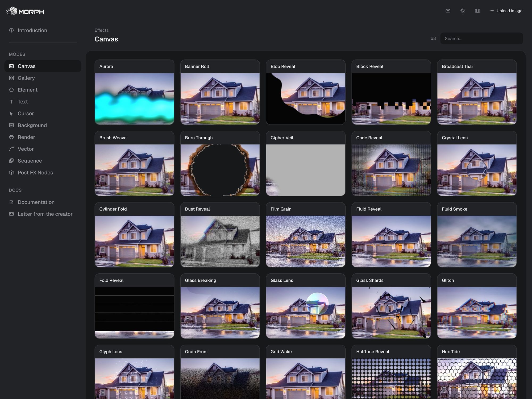Choose the Block Reveal effect
The height and width of the screenshot is (399, 532).
point(391,92)
